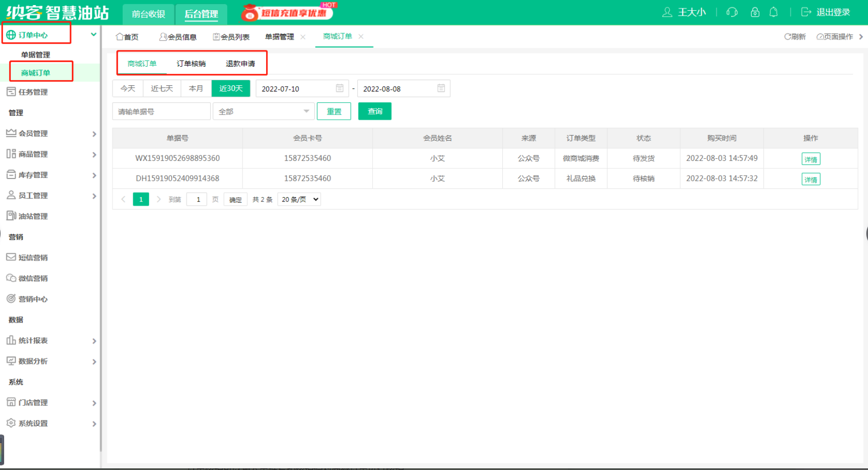Switch to the 订单核销 tab
Image resolution: width=868 pixels, height=470 pixels.
(x=191, y=64)
